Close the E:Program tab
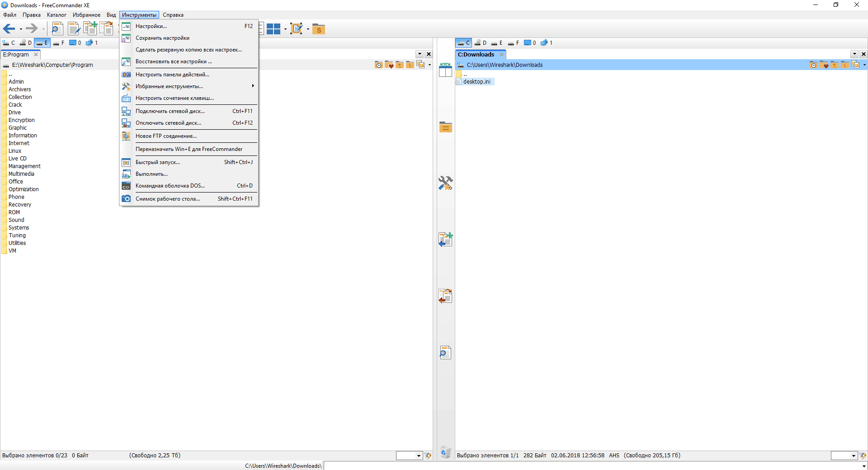Screen dimensions: 868x470 click(x=36, y=55)
